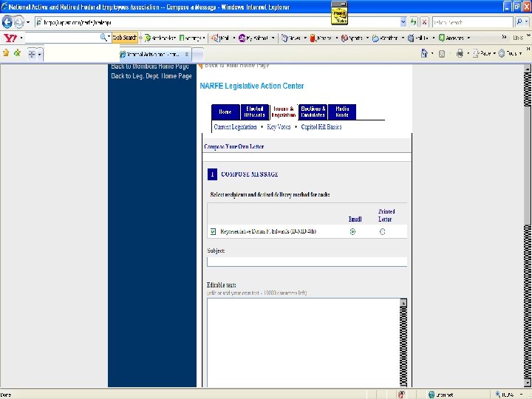This screenshot has height=399, width=532.
Task: Click the Yahoo Y! logo on the toolbar
Action: (10, 38)
